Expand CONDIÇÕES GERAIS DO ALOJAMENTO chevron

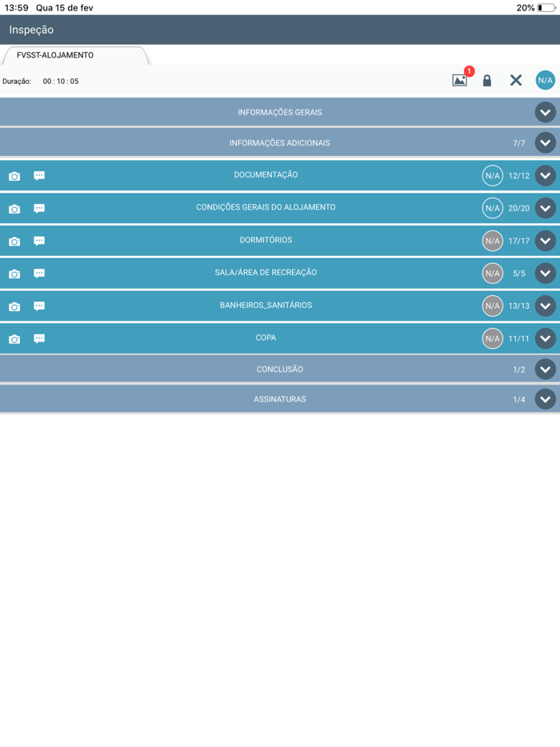point(546,208)
